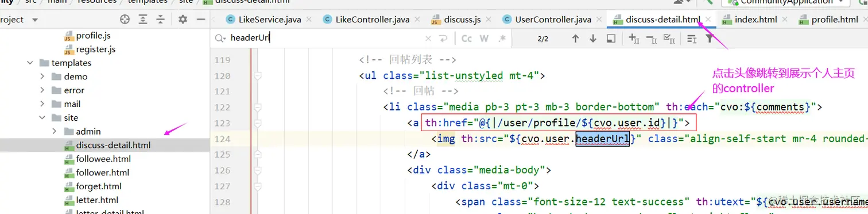Image resolution: width=868 pixels, height=214 pixels.
Task: Toggle multiline search settings icon
Action: pos(692,39)
